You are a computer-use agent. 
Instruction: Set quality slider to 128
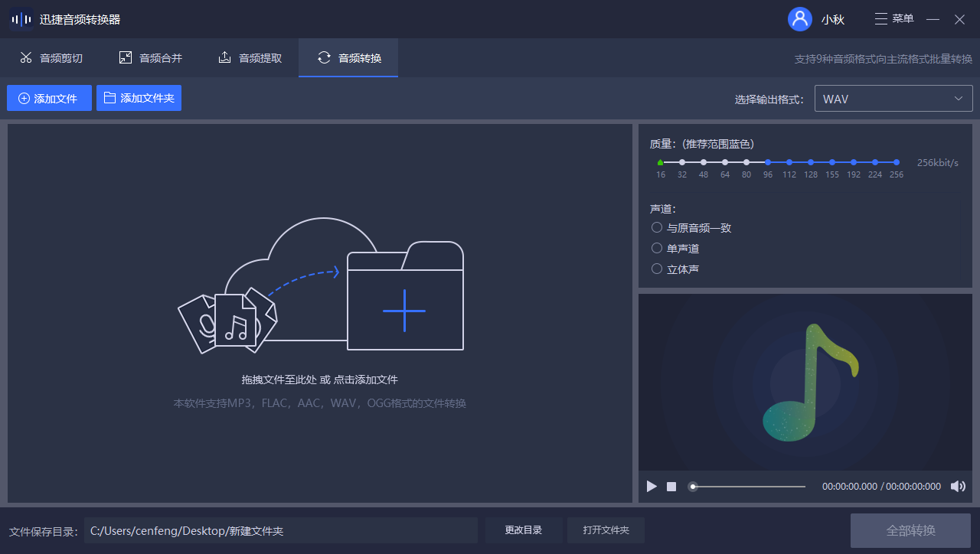click(811, 162)
